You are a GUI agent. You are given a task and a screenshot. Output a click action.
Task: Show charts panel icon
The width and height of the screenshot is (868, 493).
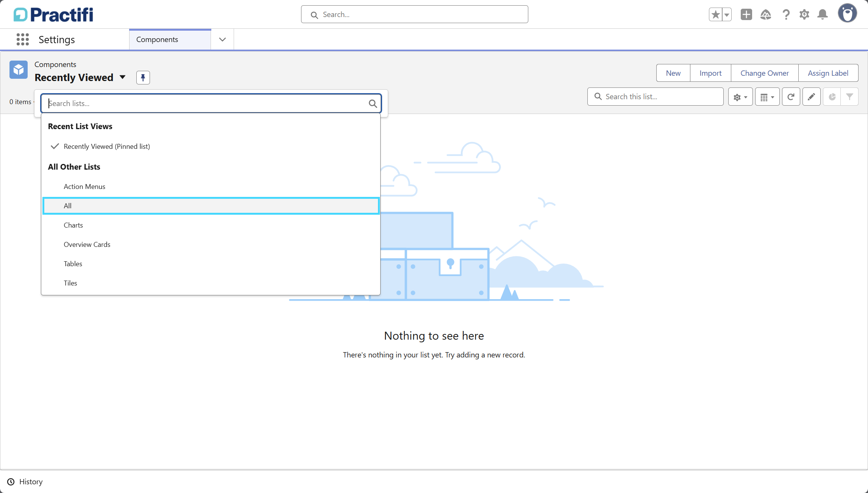click(x=832, y=97)
